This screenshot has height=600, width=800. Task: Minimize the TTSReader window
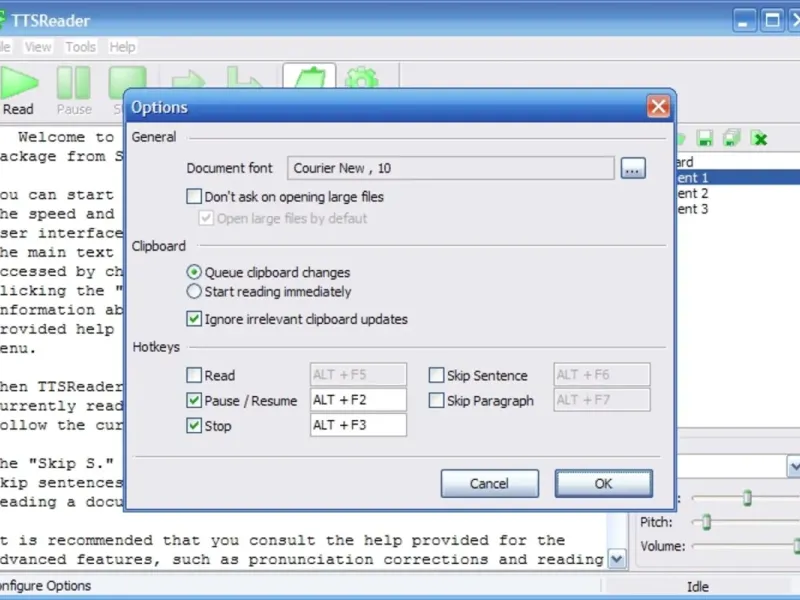(744, 20)
